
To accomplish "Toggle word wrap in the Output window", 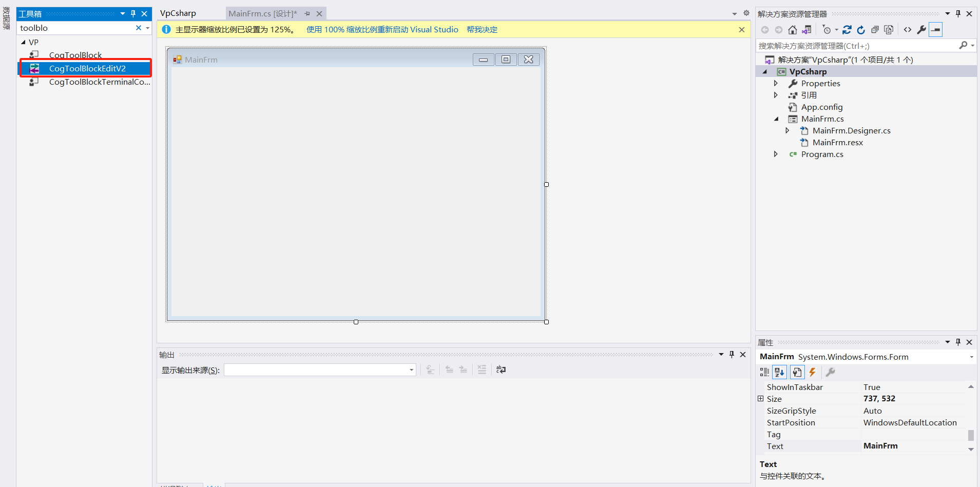I will [x=501, y=369].
